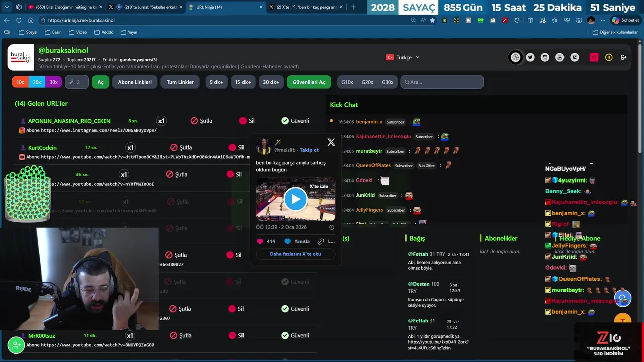Click Güvenlileri Aç button

pyautogui.click(x=309, y=82)
